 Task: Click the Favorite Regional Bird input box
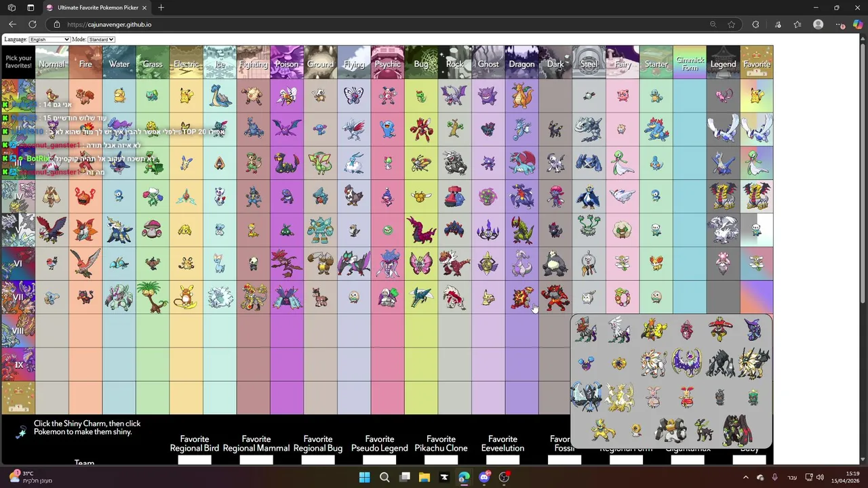[195, 460]
